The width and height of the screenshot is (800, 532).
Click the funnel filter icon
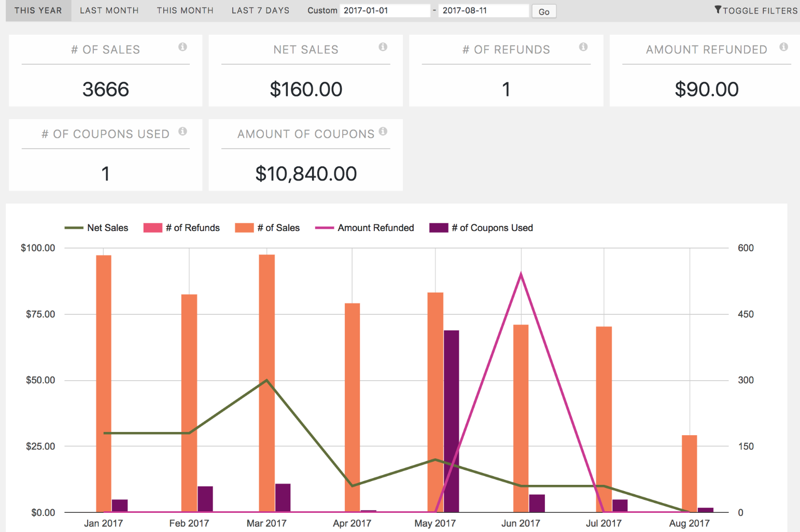[x=718, y=10]
